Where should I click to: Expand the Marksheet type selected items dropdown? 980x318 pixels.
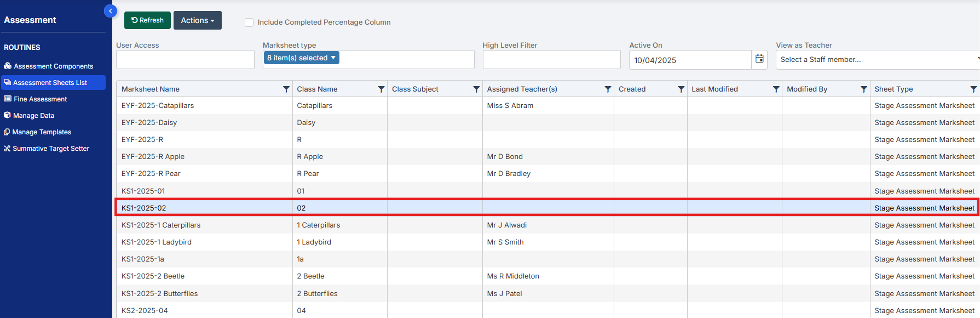(x=301, y=58)
